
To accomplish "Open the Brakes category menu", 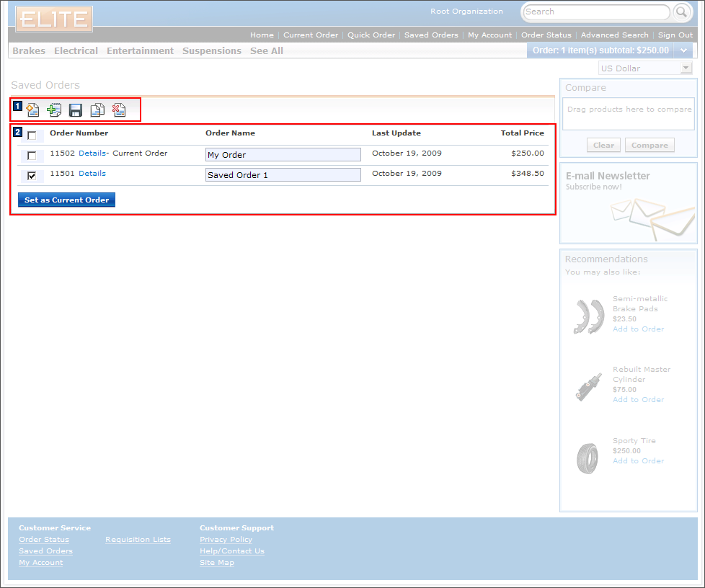I will click(29, 51).
